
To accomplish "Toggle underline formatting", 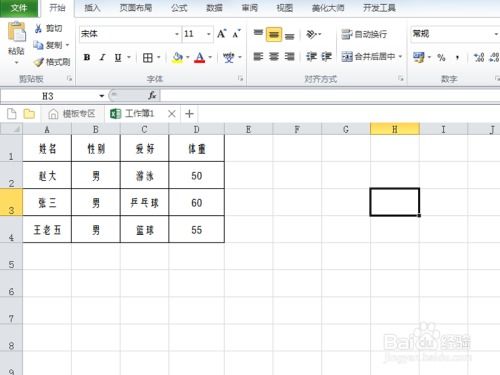I will coord(118,57).
